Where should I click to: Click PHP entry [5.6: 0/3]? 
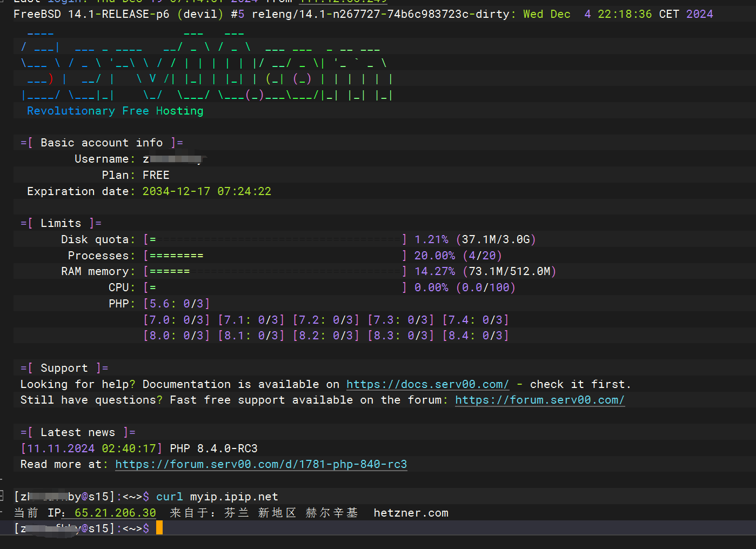click(176, 304)
